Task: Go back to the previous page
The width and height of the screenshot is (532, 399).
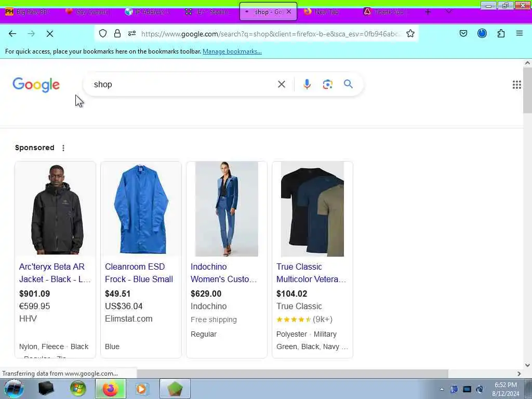Action: [12, 34]
